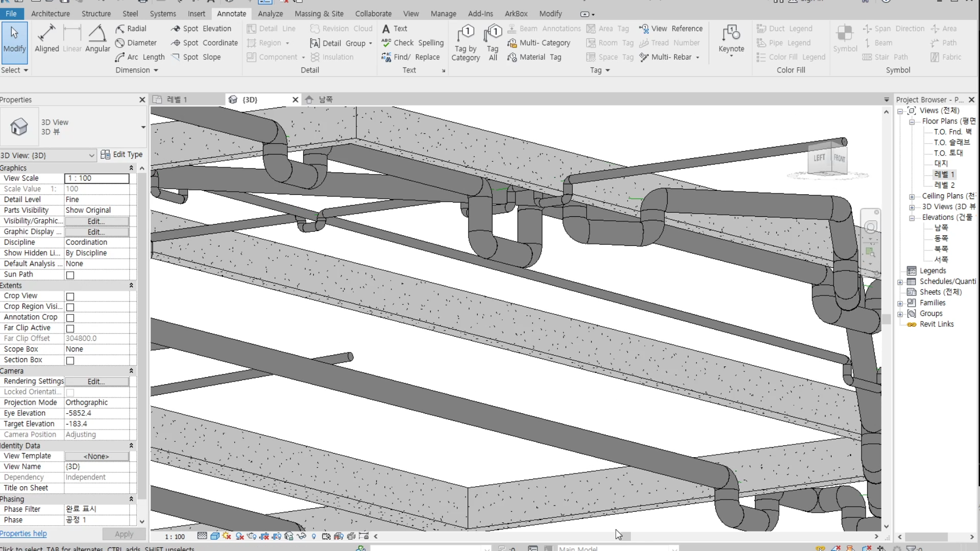Screen dimensions: 980x551
Task: Click the Tag All icon
Action: 493,43
